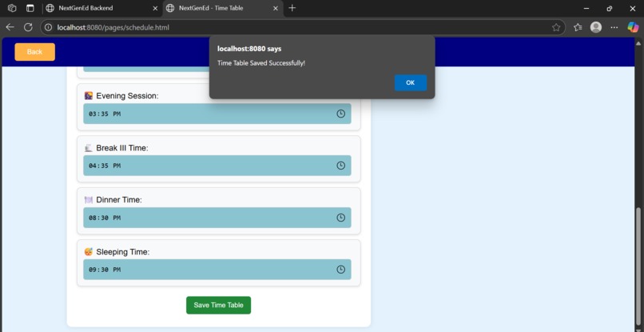Click the Save Time Table button
The image size is (644, 332).
(218, 306)
